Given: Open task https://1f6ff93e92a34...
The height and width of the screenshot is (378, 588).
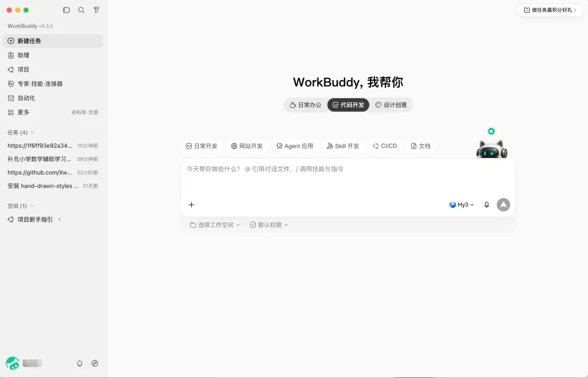Looking at the screenshot, I should click(52, 145).
